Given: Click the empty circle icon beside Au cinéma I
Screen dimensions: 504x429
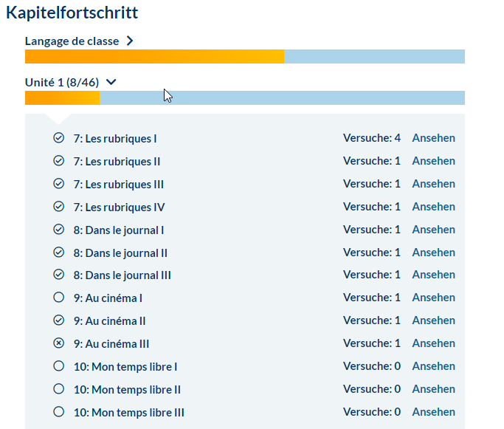Looking at the screenshot, I should click(59, 298).
